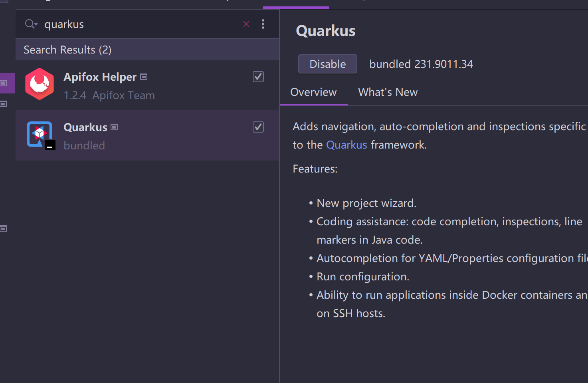
Task: Toggle the Quarkus plugin enabled checkbox
Action: [x=258, y=127]
